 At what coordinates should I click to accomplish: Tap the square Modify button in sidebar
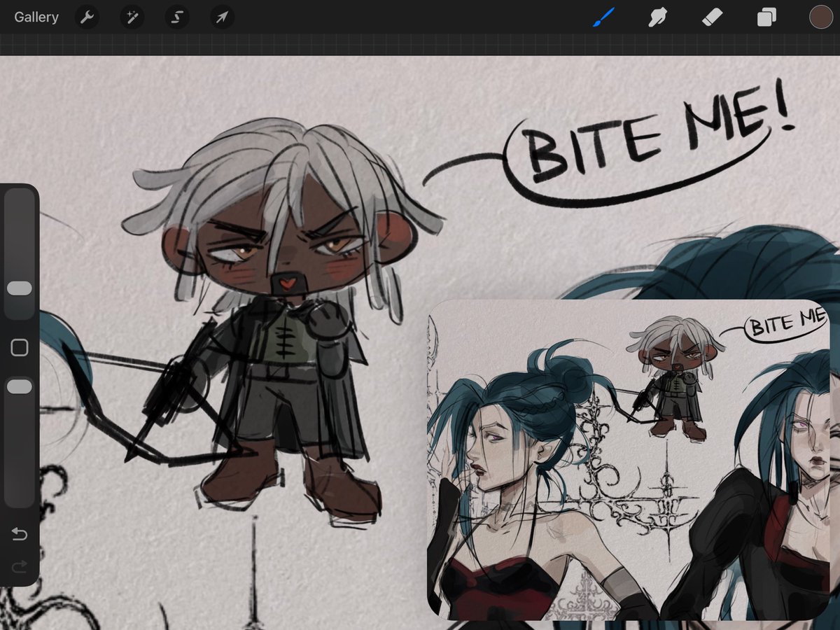20,348
